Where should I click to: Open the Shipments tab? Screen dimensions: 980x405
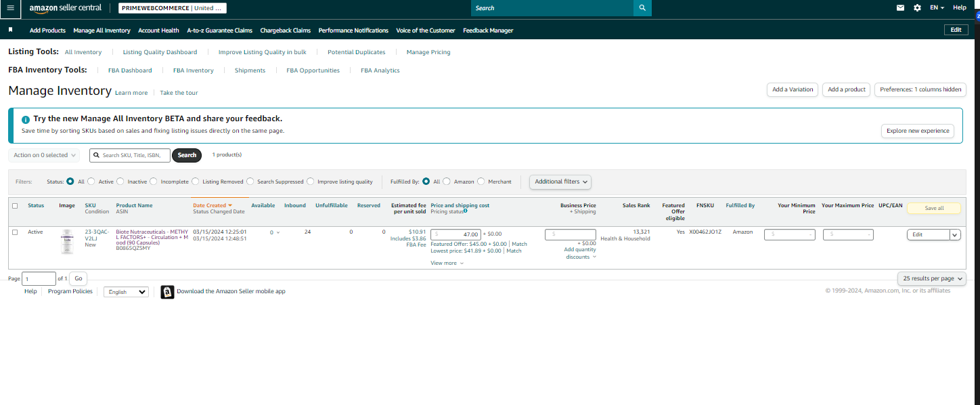tap(250, 70)
